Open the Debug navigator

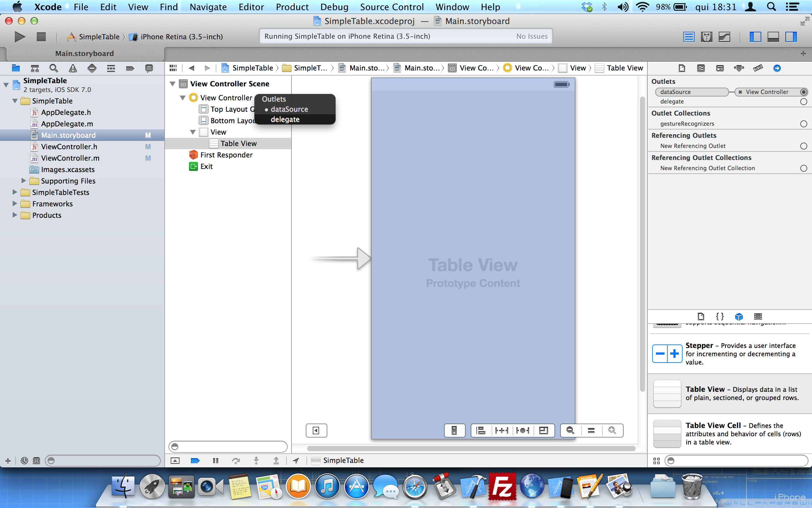[x=111, y=68]
